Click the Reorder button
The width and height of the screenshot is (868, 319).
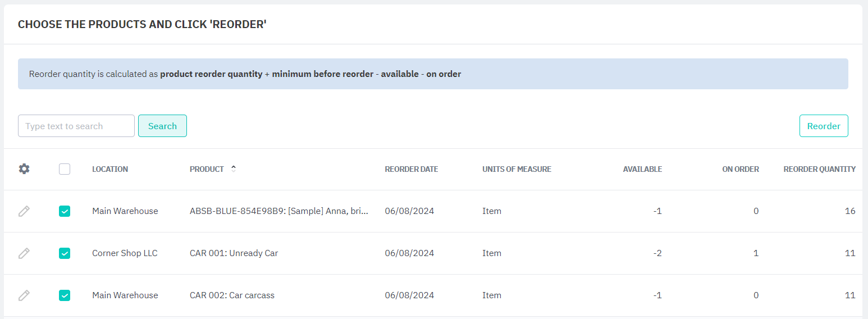tap(823, 126)
